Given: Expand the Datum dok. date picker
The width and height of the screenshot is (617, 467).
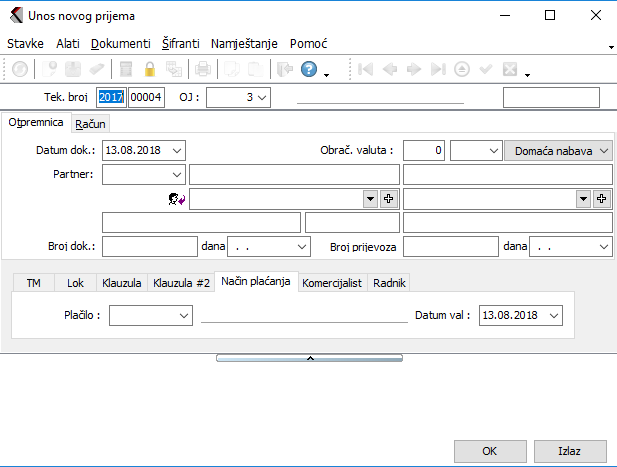Looking at the screenshot, I should pos(177,150).
